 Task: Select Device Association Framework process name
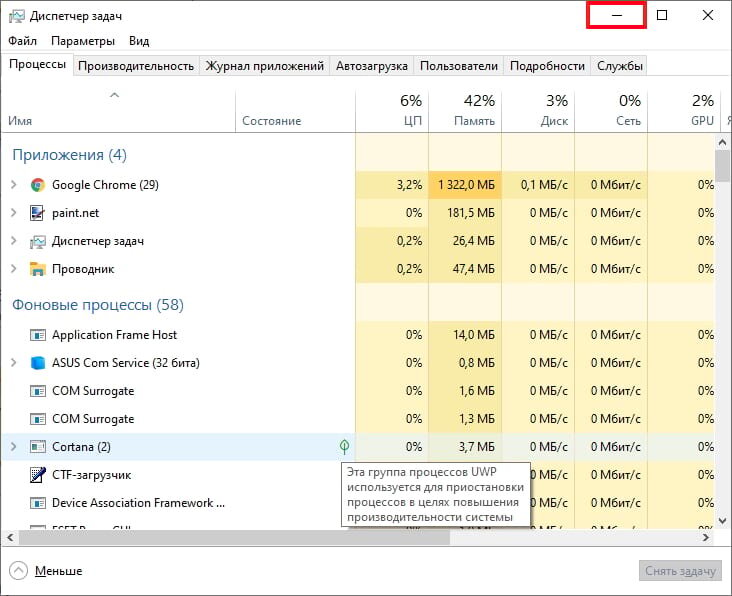click(x=138, y=503)
